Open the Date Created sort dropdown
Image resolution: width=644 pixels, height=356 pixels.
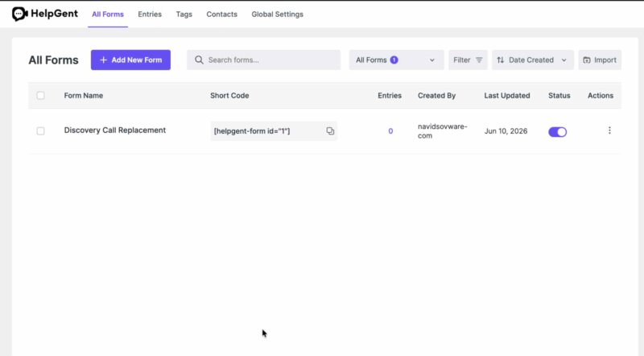click(x=533, y=60)
